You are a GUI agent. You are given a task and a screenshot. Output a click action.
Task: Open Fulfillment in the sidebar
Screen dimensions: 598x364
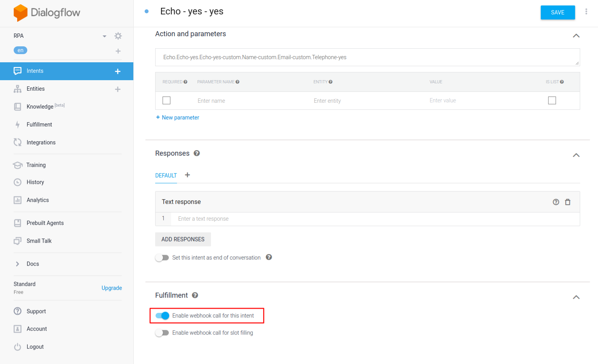coord(39,125)
